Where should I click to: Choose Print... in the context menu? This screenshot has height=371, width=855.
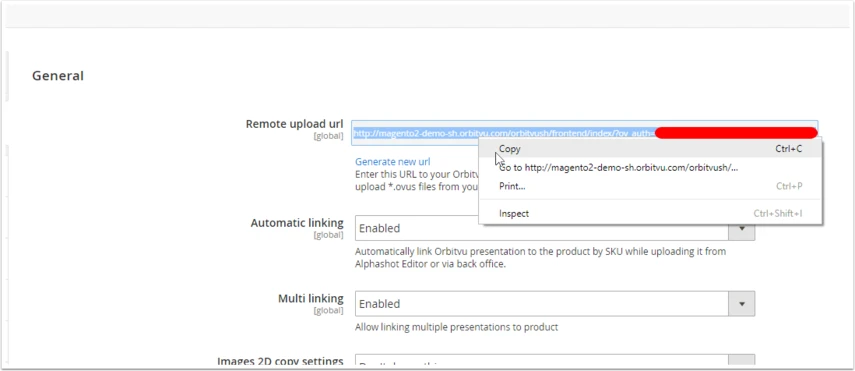click(x=650, y=186)
